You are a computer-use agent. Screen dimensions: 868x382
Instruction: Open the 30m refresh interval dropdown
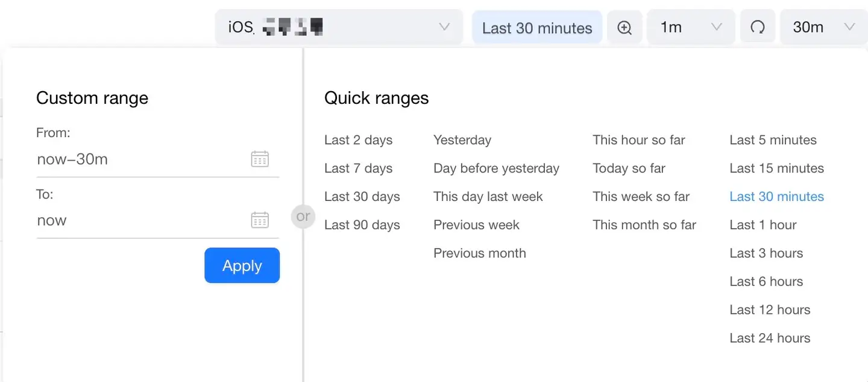point(824,27)
